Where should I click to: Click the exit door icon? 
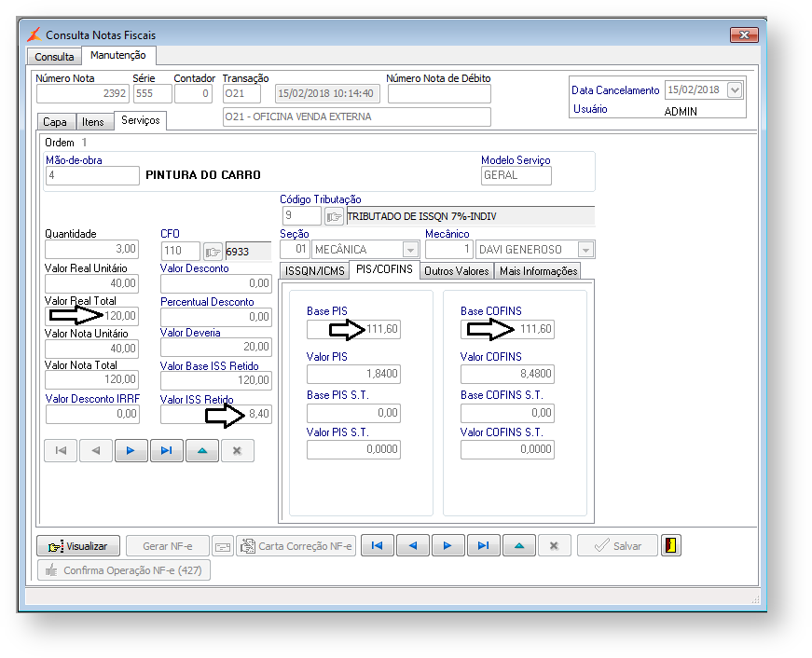(x=670, y=546)
